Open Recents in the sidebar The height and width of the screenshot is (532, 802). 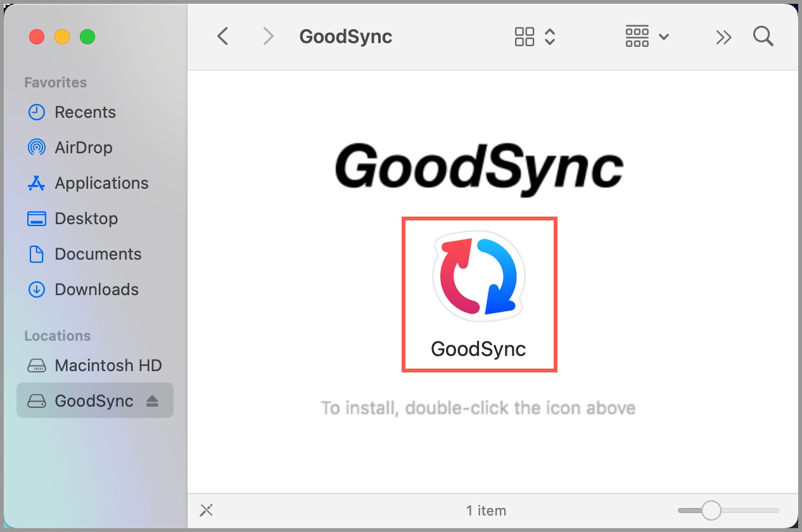[x=95, y=112]
